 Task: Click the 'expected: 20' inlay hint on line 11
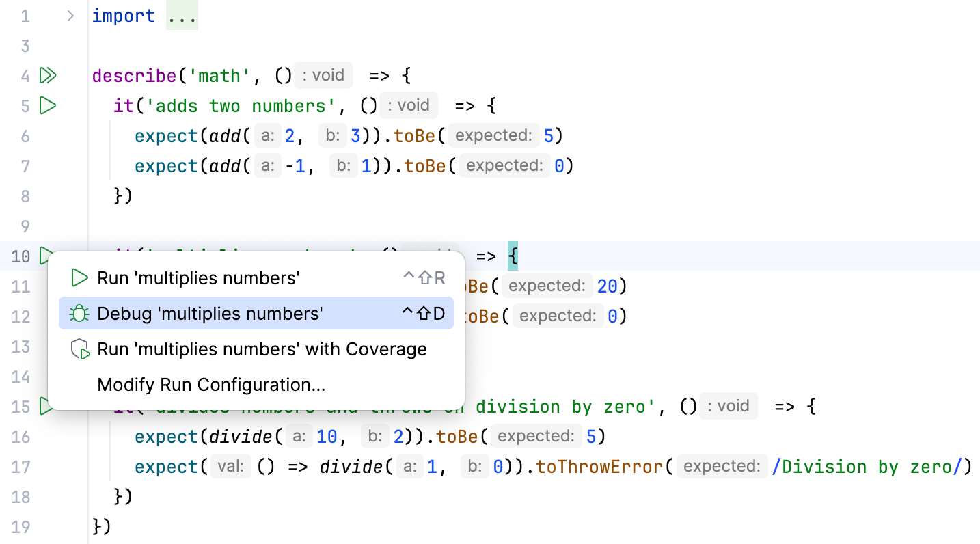[547, 286]
